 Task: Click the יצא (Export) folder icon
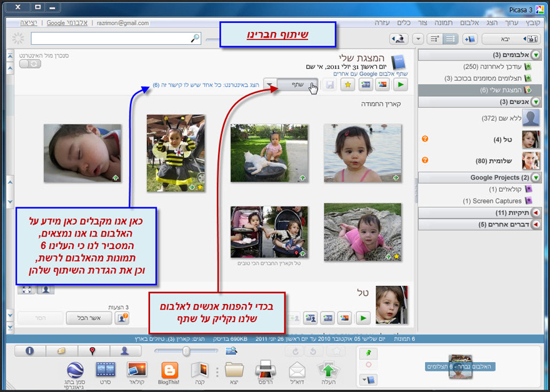point(234,373)
